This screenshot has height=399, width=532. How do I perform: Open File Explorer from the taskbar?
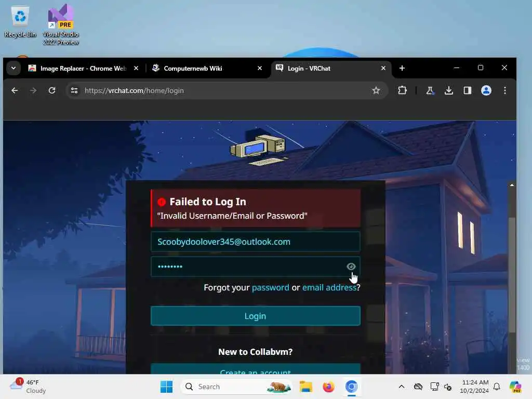pos(305,387)
